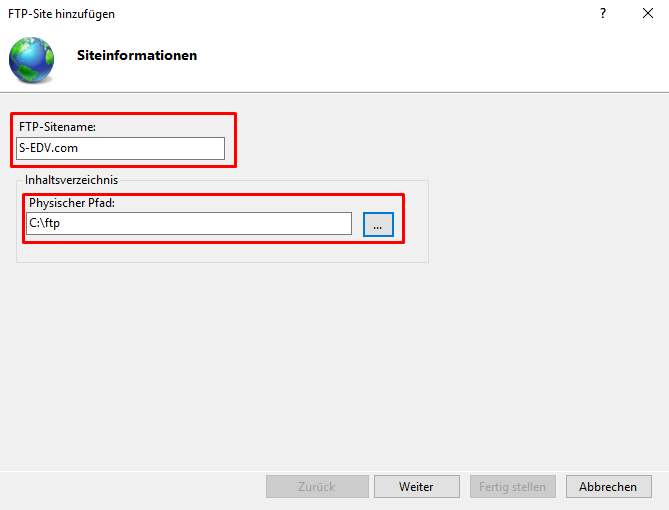Click the FTP-Site hinzufügen title text
This screenshot has width=669, height=510.
click(61, 14)
